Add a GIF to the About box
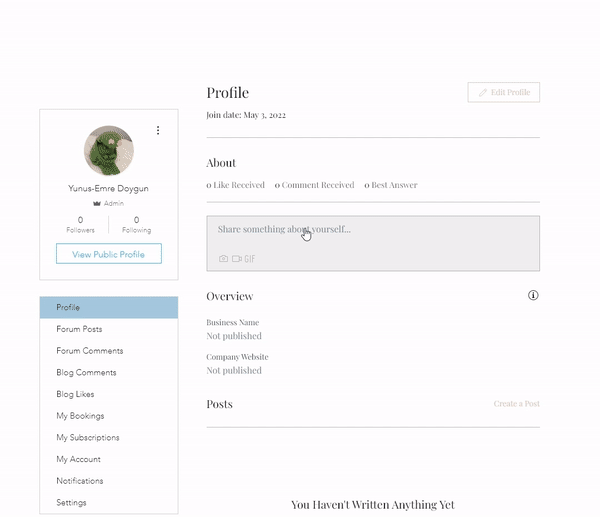Image resolution: width=600 pixels, height=517 pixels. coord(250,259)
